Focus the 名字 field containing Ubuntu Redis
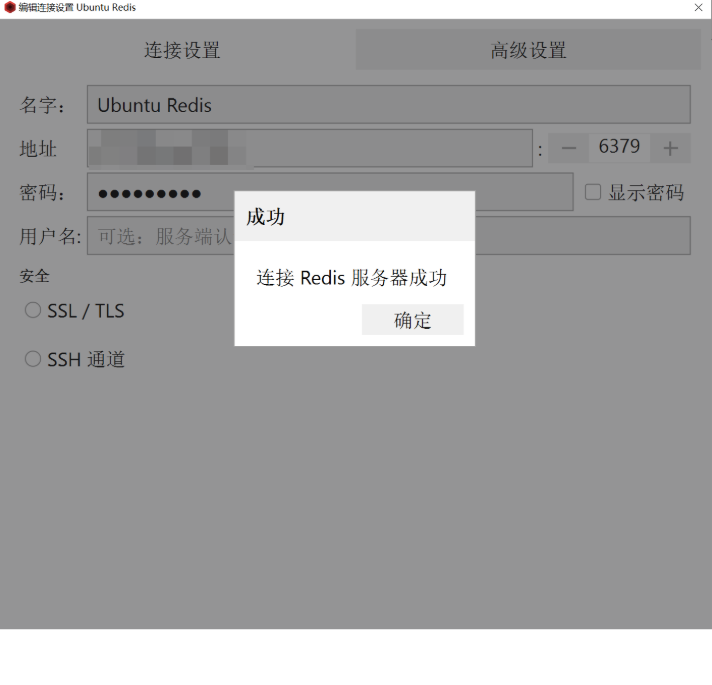The height and width of the screenshot is (685, 712). coord(388,105)
